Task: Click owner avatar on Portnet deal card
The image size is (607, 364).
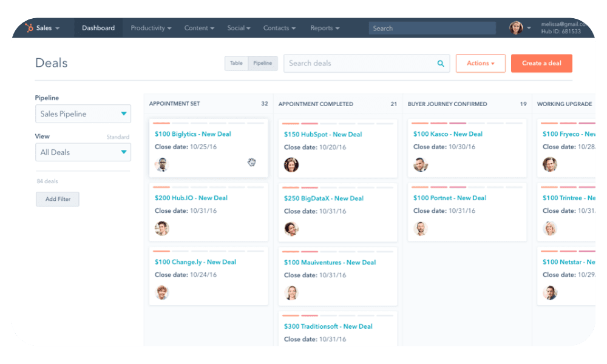Action: 421,228
